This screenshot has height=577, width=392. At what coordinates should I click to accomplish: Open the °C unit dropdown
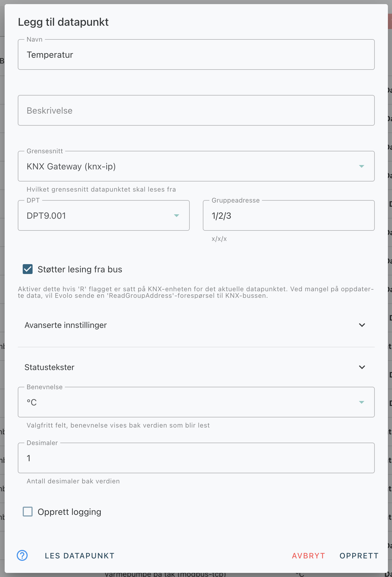(x=196, y=402)
